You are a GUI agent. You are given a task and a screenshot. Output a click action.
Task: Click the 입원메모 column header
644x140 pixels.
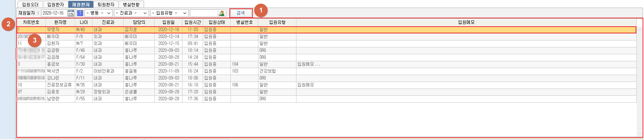click(x=466, y=22)
